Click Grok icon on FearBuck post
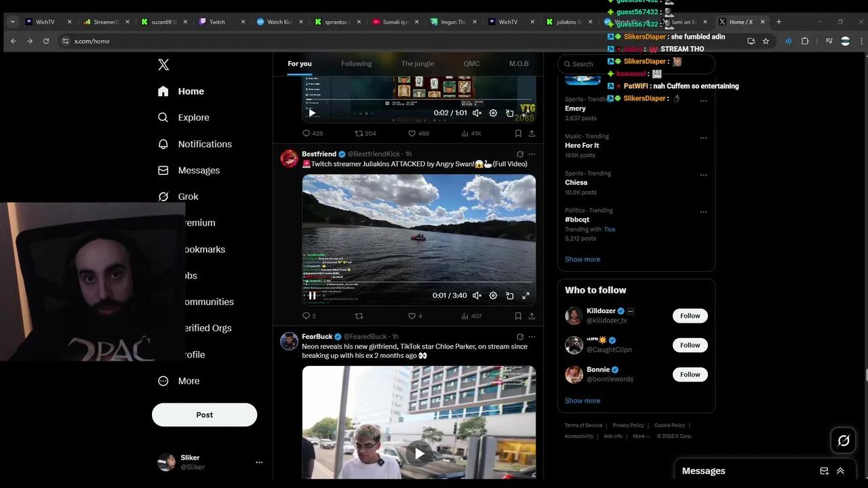Viewport: 868px width, 488px height. coord(520,337)
